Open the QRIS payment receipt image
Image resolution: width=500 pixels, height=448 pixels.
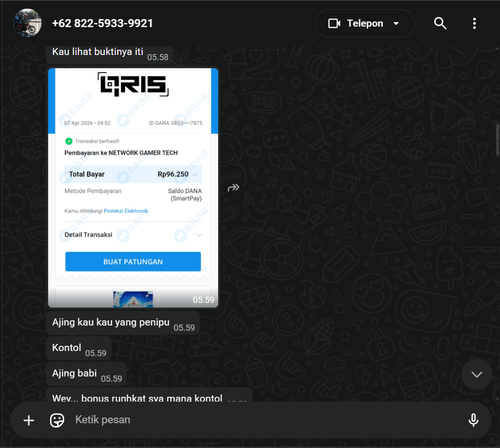(133, 188)
